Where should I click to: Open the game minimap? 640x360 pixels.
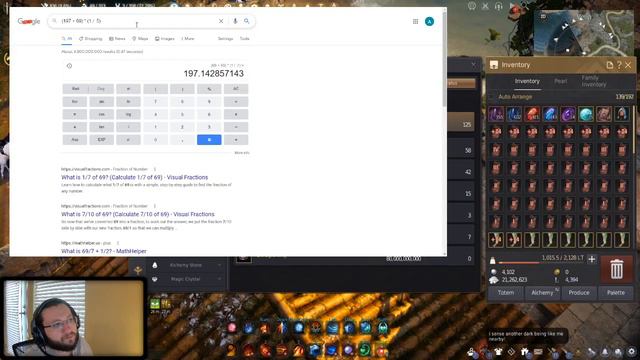coord(584,33)
